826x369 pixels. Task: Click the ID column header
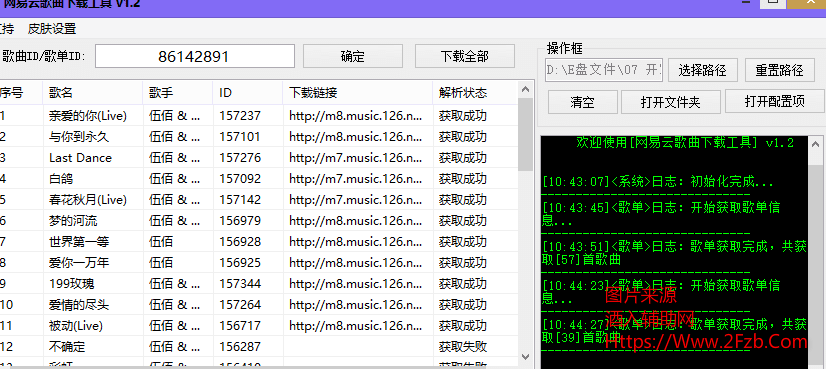pyautogui.click(x=248, y=93)
